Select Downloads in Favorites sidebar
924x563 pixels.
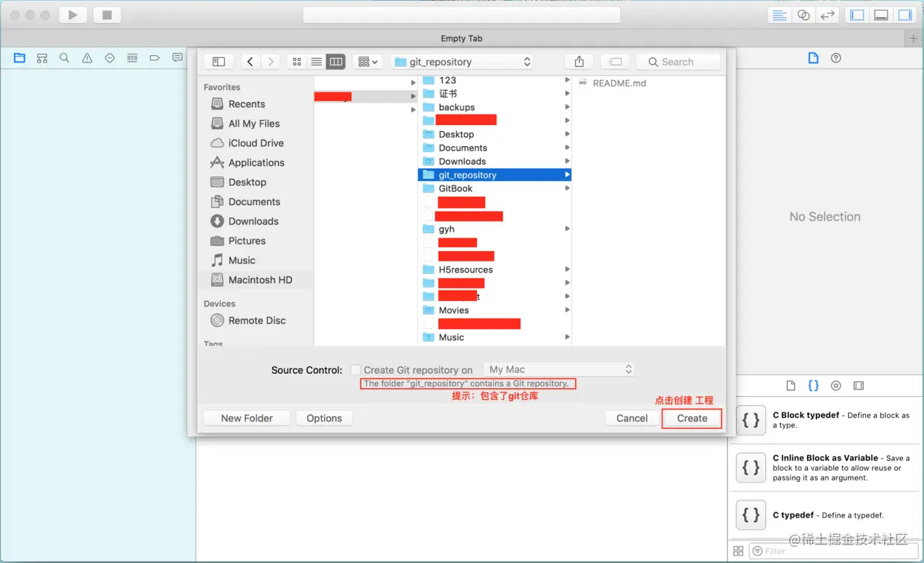pyautogui.click(x=253, y=221)
